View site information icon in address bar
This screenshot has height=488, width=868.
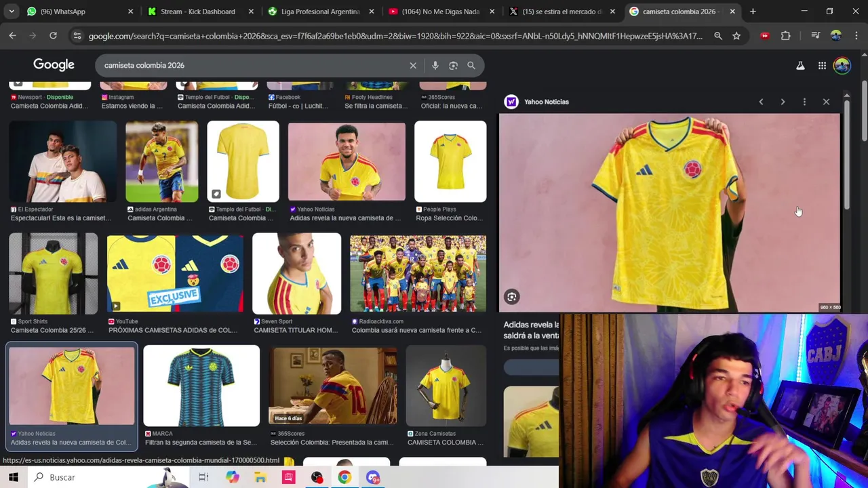[x=77, y=36]
